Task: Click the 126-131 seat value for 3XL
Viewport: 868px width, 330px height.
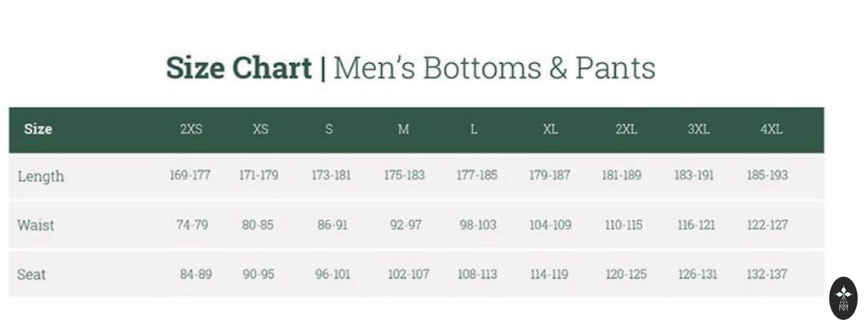Action: click(697, 274)
